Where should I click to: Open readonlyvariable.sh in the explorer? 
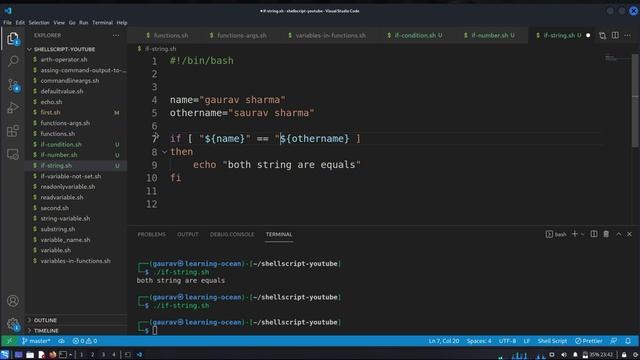(x=67, y=187)
